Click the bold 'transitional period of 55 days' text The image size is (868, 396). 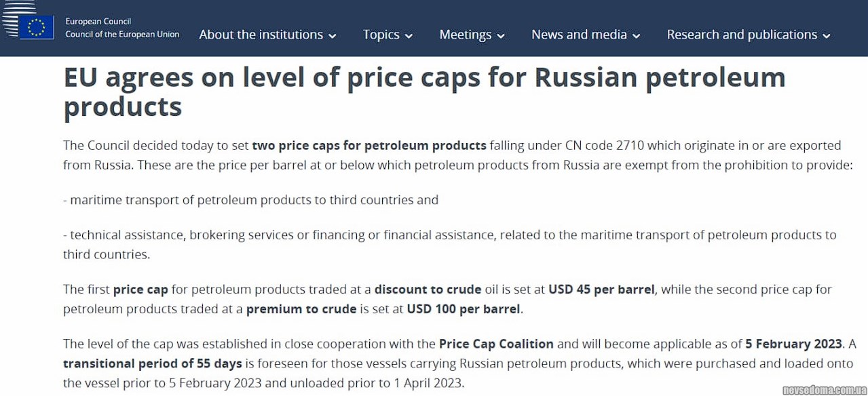coord(153,363)
